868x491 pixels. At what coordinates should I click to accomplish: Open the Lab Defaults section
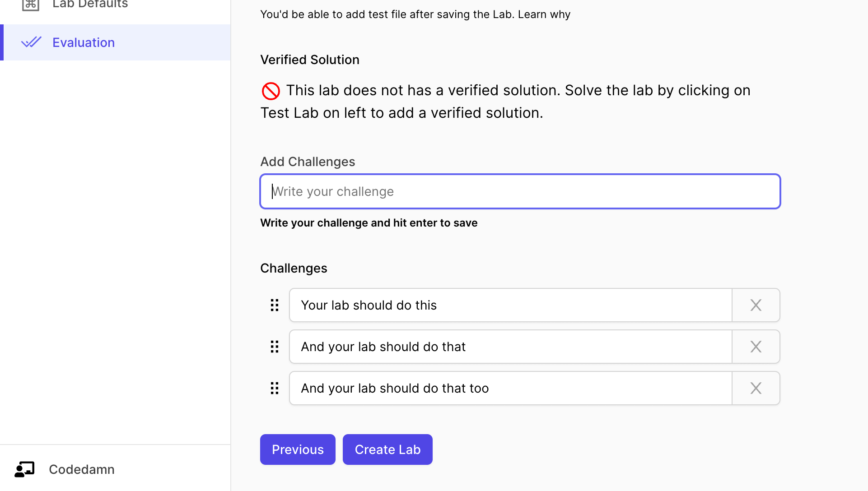[90, 5]
